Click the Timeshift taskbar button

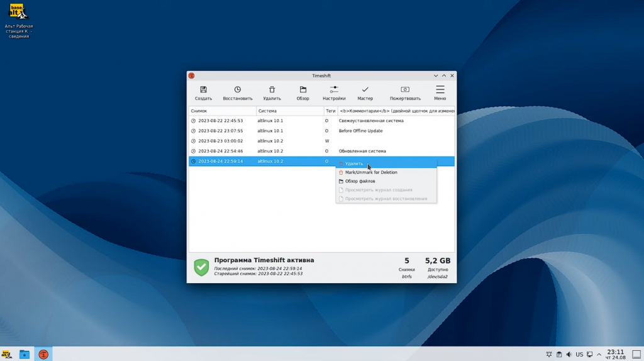coord(43,354)
